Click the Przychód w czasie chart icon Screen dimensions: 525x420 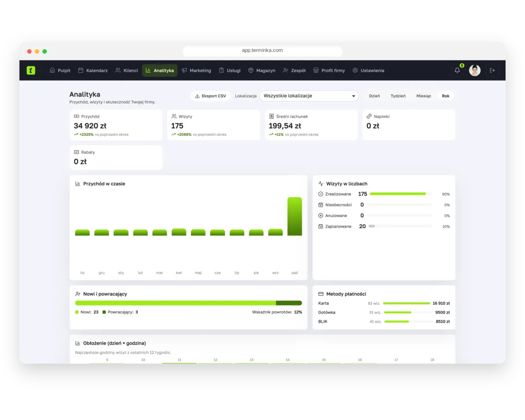(x=78, y=184)
